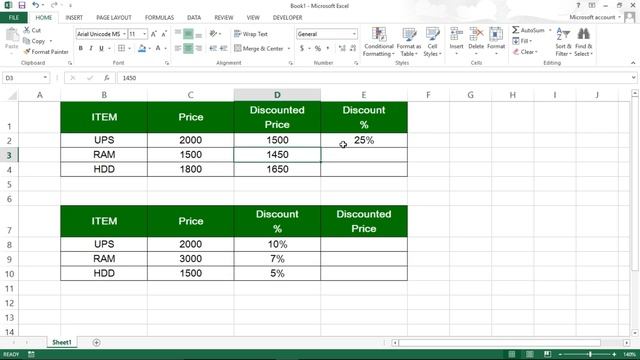
Task: Increase font size with large A icon
Action: click(x=153, y=34)
